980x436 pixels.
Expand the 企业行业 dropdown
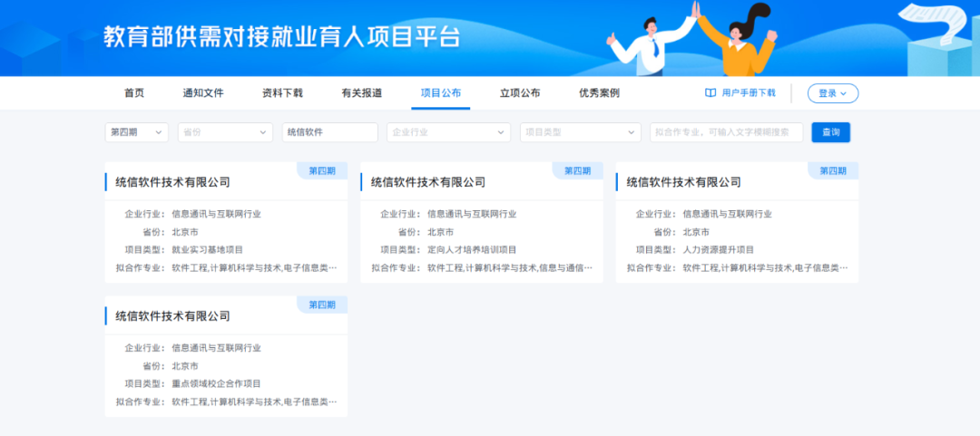point(449,132)
